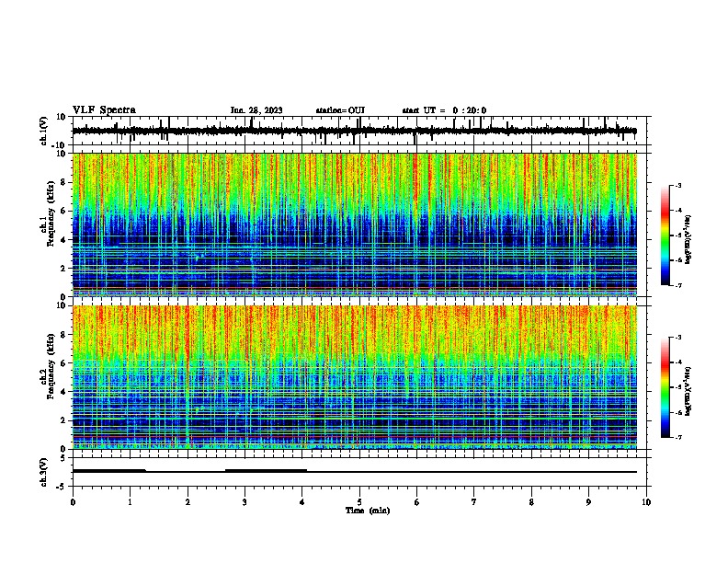This screenshot has width=728, height=563.
Task: Click time axis tick label "0"
Action: 73,502
